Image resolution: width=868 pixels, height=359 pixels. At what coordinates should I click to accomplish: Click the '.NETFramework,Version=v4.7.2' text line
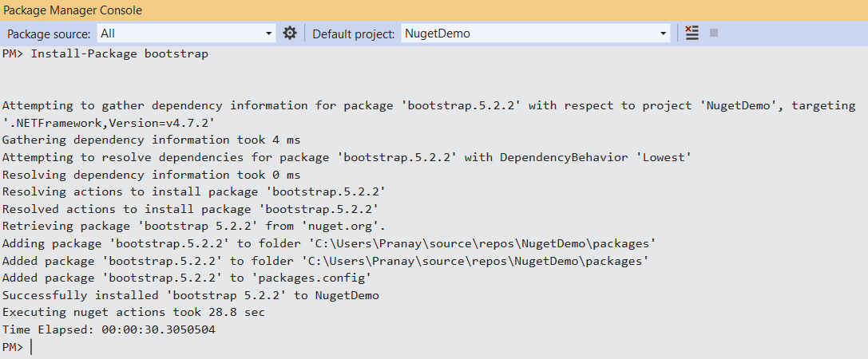tap(109, 122)
